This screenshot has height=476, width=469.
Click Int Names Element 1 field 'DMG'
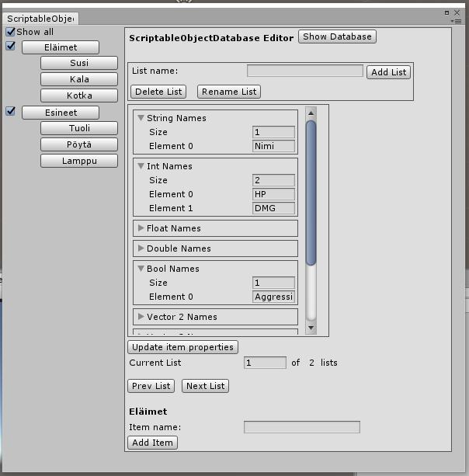[x=273, y=208]
